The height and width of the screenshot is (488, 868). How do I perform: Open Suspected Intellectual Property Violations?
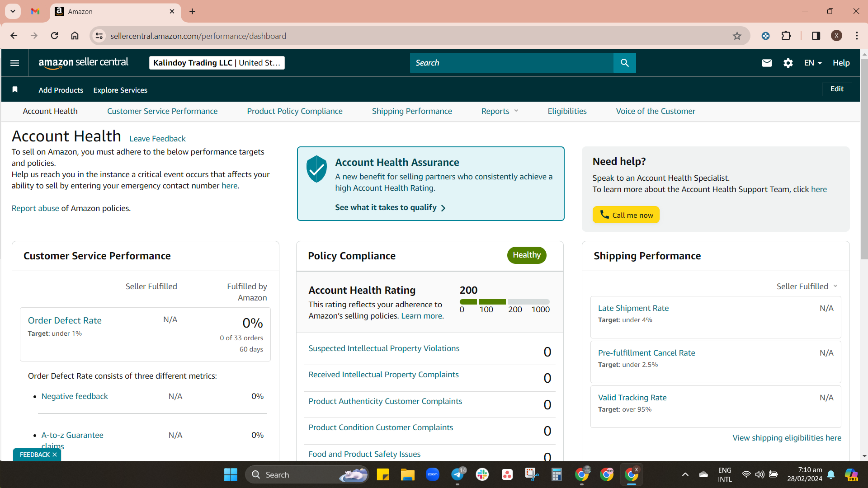point(384,348)
